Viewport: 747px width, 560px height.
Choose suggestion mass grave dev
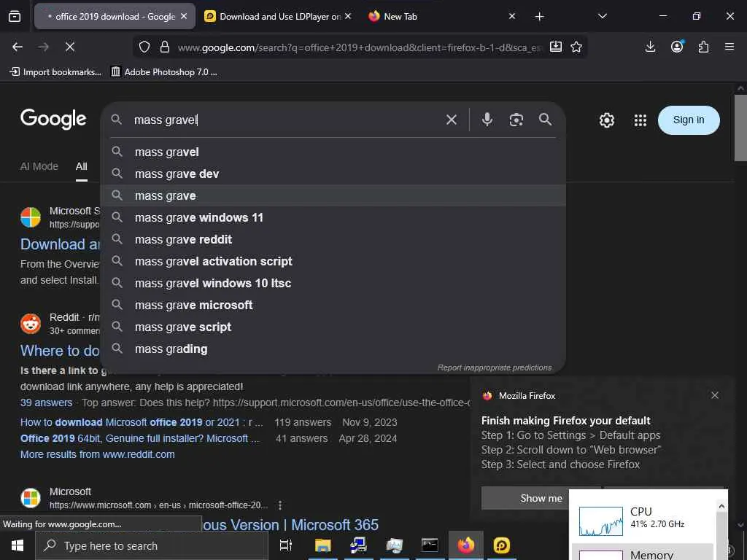tap(333, 174)
